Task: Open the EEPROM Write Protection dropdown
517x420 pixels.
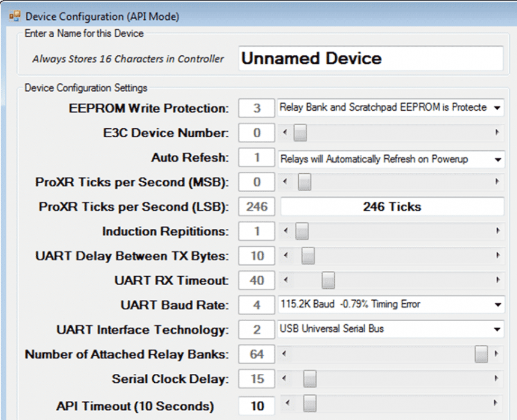Action: pos(497,108)
